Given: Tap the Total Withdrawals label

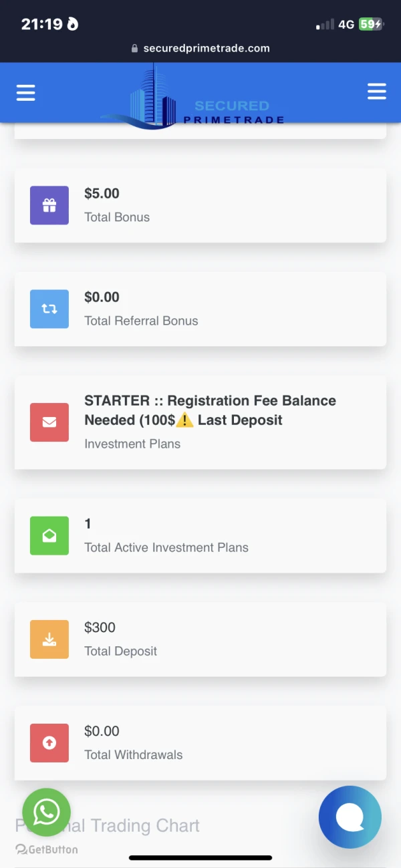Looking at the screenshot, I should [x=134, y=755].
